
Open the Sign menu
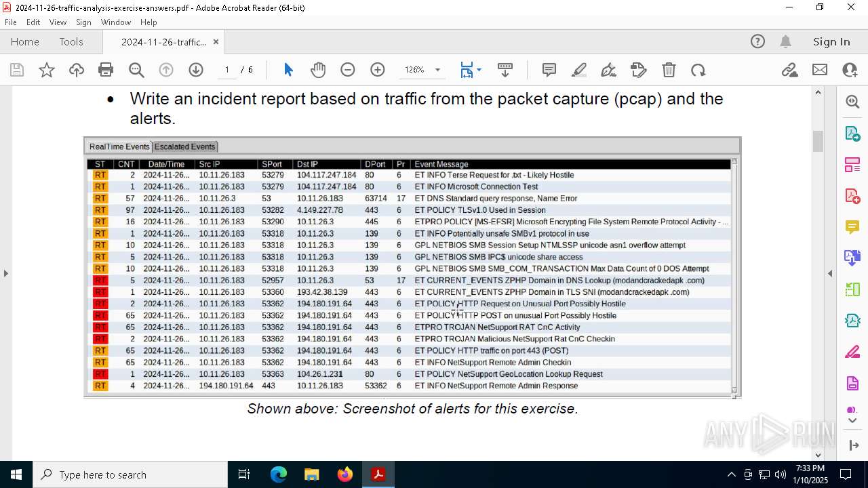point(84,22)
